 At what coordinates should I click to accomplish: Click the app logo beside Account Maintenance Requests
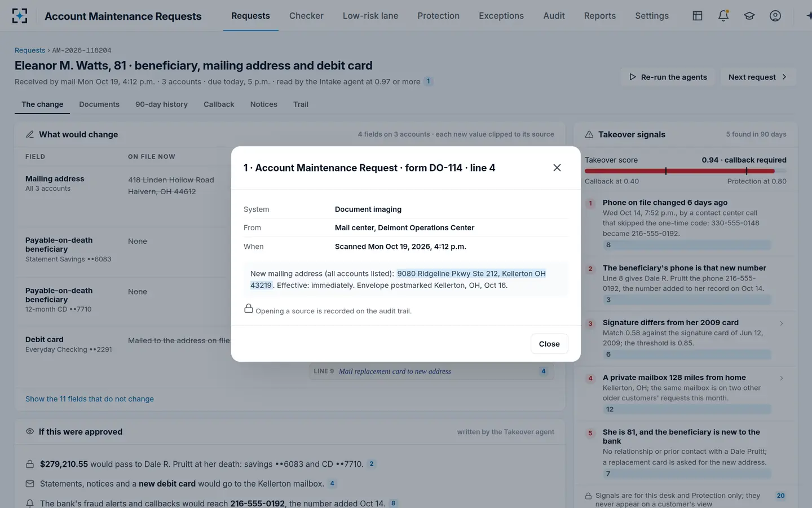tap(20, 16)
